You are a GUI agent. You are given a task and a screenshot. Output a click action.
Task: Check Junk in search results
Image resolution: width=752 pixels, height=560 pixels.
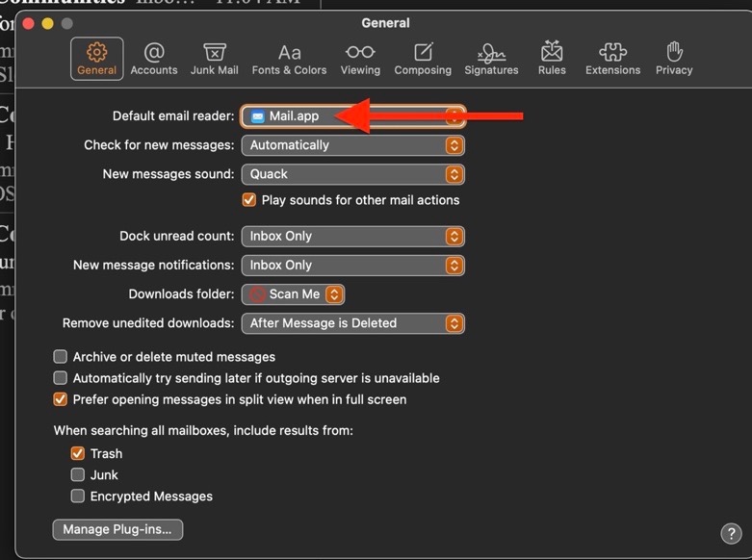point(78,474)
